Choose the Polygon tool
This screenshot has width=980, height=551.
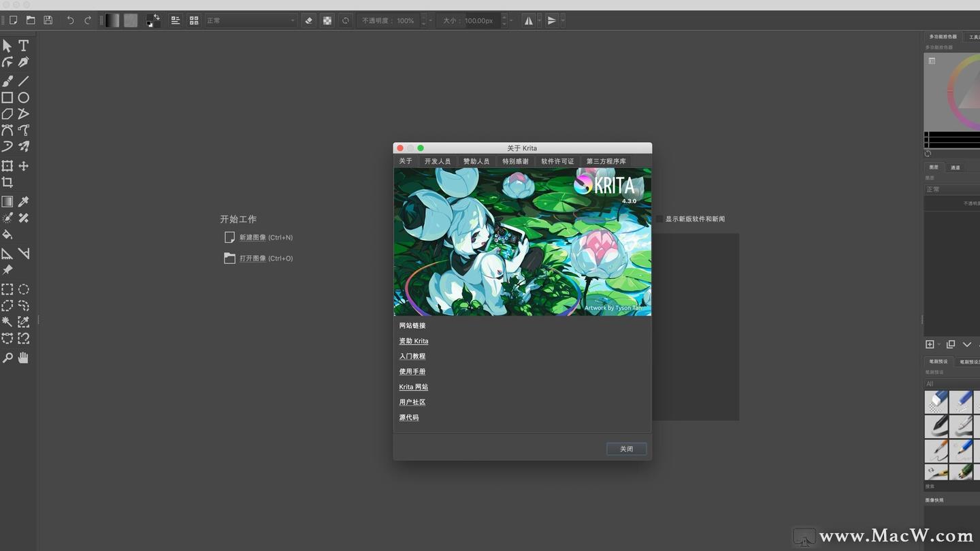pos(7,114)
